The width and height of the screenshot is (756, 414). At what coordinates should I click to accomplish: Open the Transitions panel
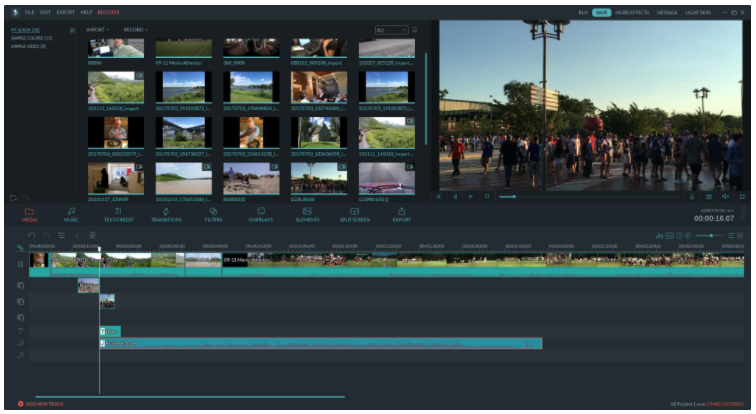tap(166, 213)
